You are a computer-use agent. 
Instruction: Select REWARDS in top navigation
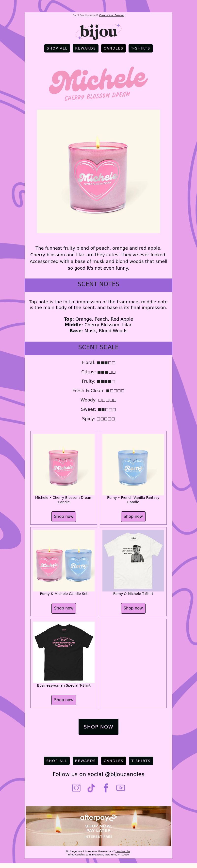(85, 48)
